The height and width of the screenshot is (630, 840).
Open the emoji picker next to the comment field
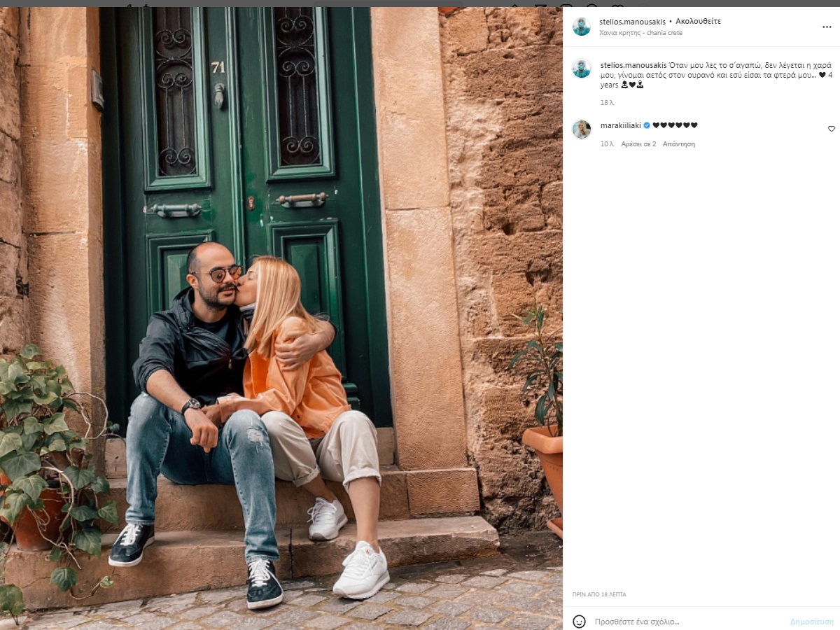point(579,621)
